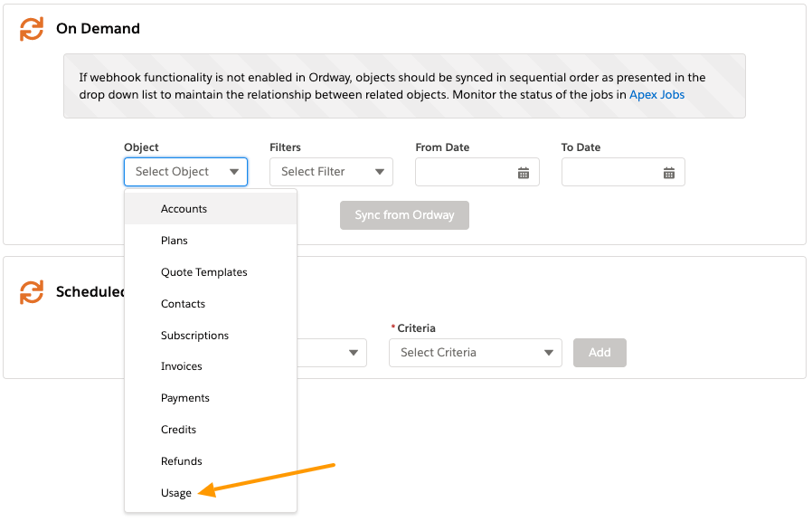Select Credits option
The image size is (812, 531).
coord(211,430)
